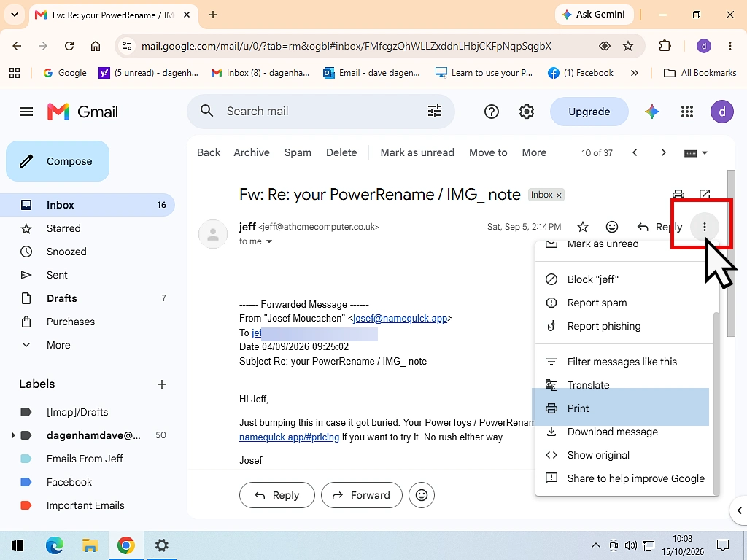
Task: Click the reply arrow icon in header
Action: pos(643,227)
